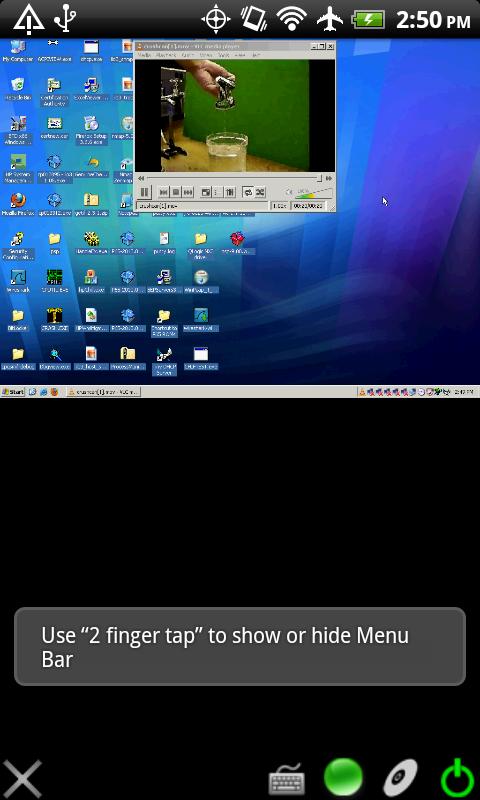Click VLC elapsed time display
Image resolution: width=480 pixels, height=800 pixels.
pyautogui.click(x=307, y=206)
